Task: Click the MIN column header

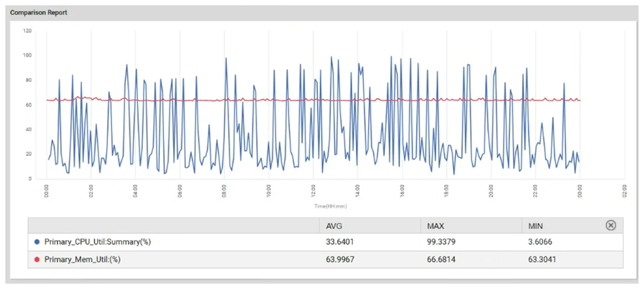Action: pyautogui.click(x=536, y=226)
